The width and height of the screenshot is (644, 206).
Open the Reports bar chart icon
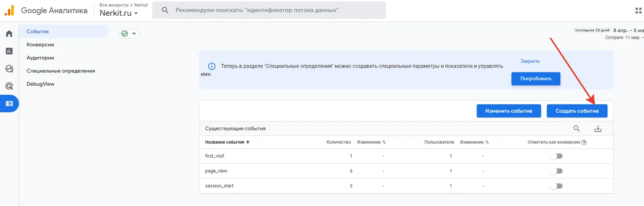coord(9,51)
